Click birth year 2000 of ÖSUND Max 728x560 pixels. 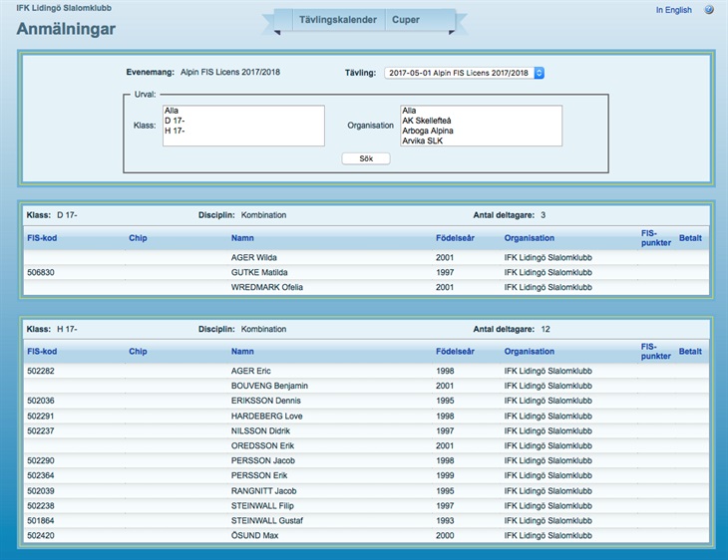point(445,535)
